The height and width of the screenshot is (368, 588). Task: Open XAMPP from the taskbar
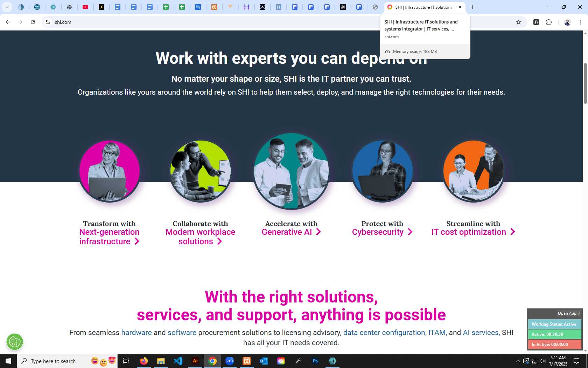tap(247, 361)
